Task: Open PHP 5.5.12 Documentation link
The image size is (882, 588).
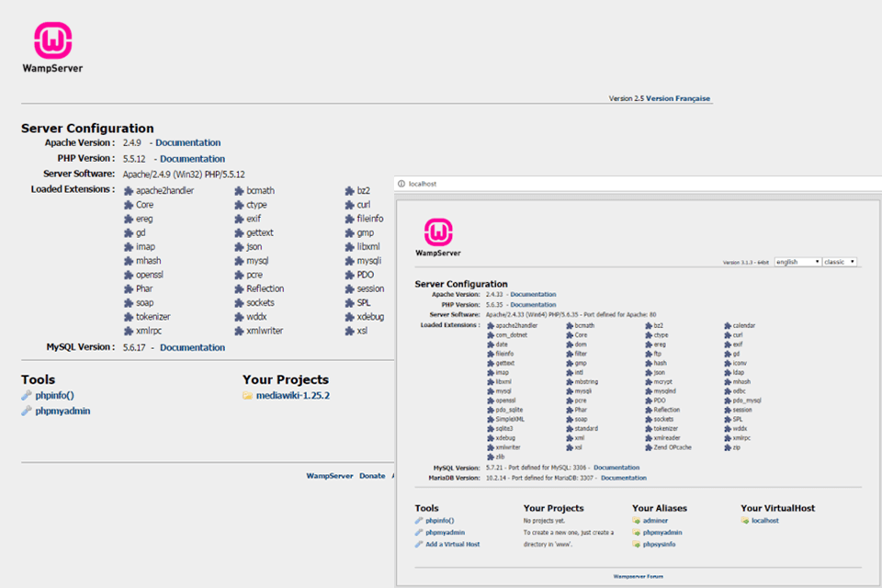Action: point(192,159)
